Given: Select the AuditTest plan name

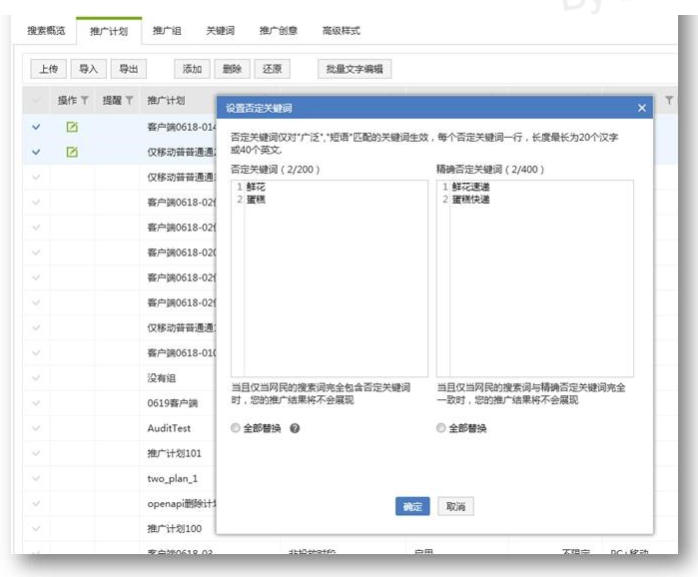Looking at the screenshot, I should [x=169, y=428].
